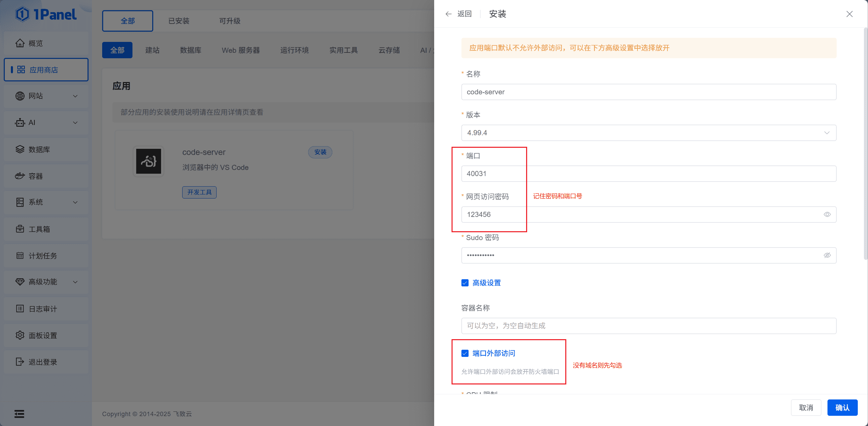Screen dimensions: 868x426
Task: Uncheck the 高级设置 checkbox
Action: pyautogui.click(x=465, y=283)
